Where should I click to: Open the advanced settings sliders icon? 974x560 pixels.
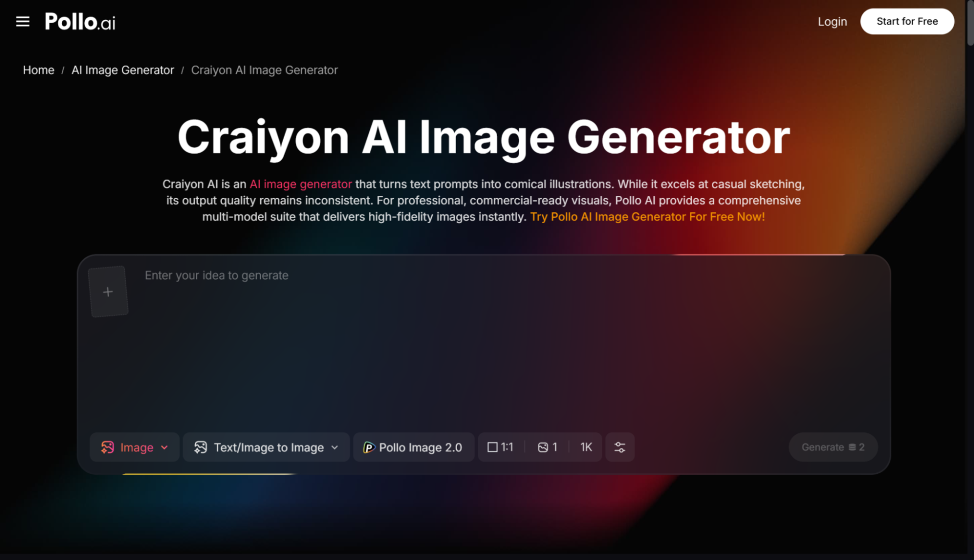tap(620, 447)
